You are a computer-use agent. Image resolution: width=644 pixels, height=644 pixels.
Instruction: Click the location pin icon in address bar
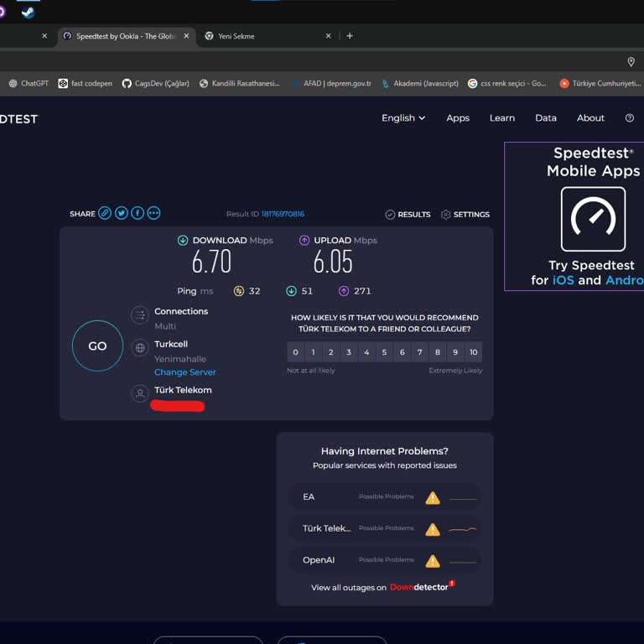631,61
